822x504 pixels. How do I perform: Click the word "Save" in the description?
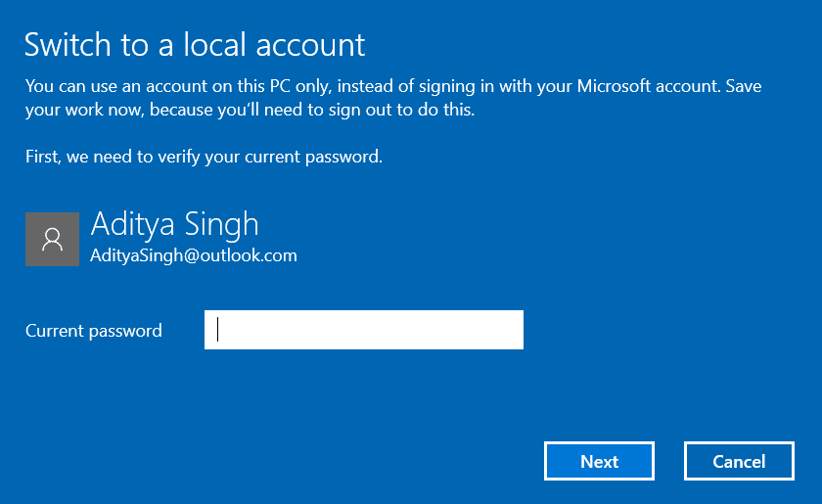(743, 86)
